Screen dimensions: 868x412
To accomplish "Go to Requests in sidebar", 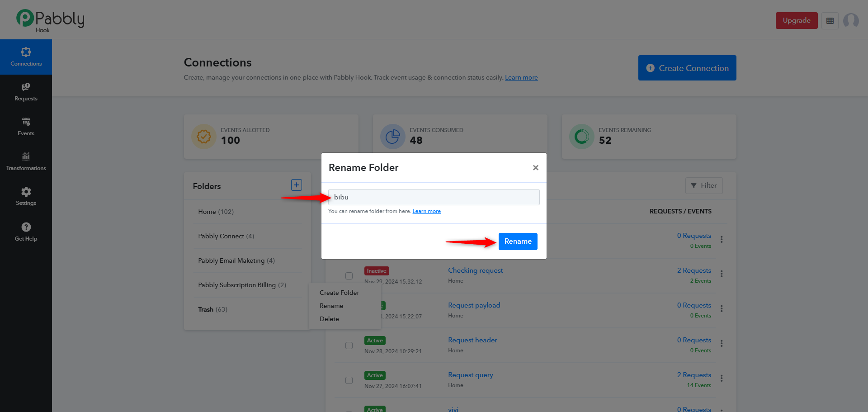I will (26, 92).
